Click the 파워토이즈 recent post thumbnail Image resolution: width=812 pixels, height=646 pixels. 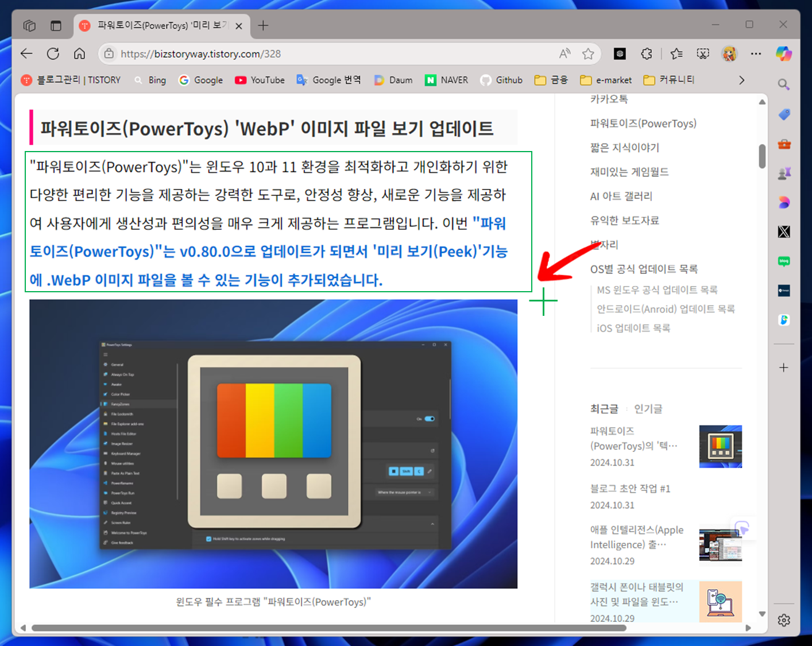pyautogui.click(x=721, y=447)
